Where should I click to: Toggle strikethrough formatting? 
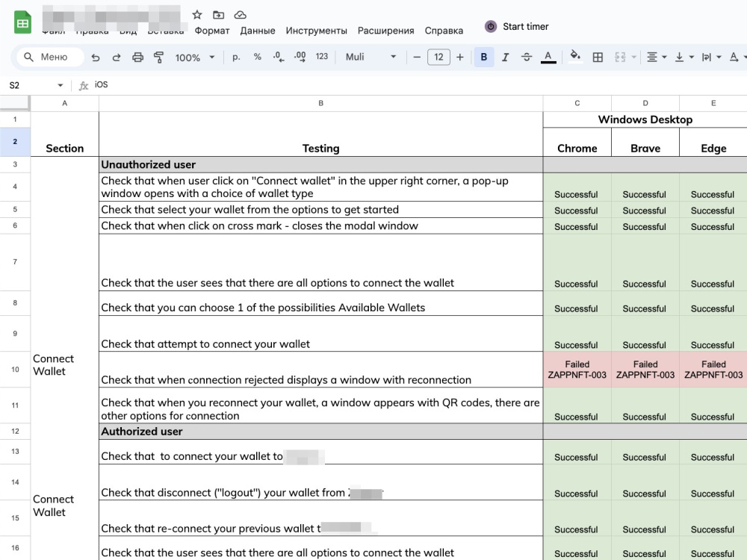[x=527, y=56]
